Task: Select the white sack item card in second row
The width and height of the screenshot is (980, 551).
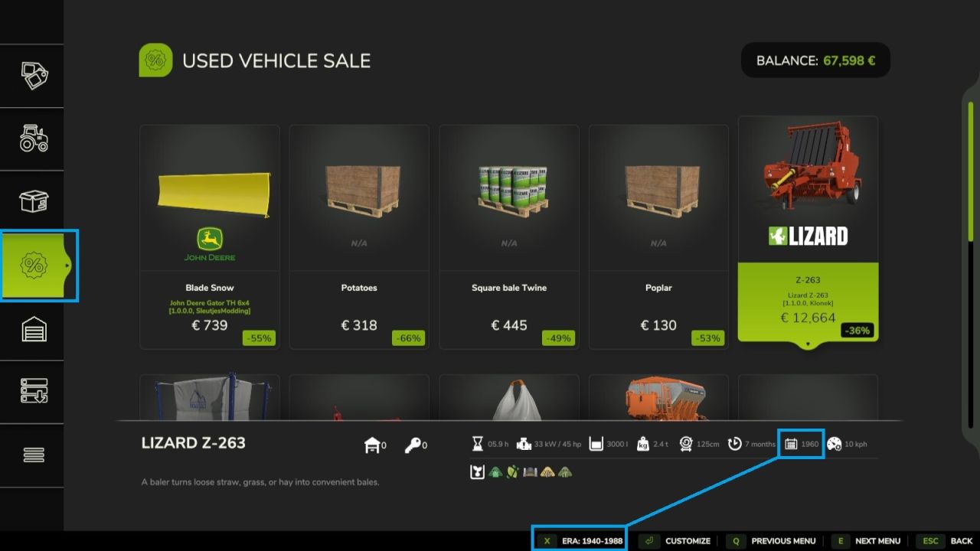Action: point(509,397)
